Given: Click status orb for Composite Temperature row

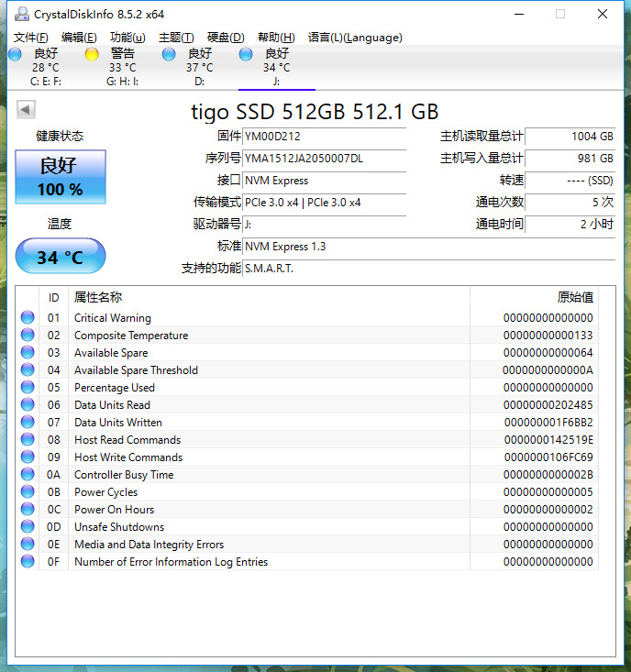Looking at the screenshot, I should click(x=28, y=336).
